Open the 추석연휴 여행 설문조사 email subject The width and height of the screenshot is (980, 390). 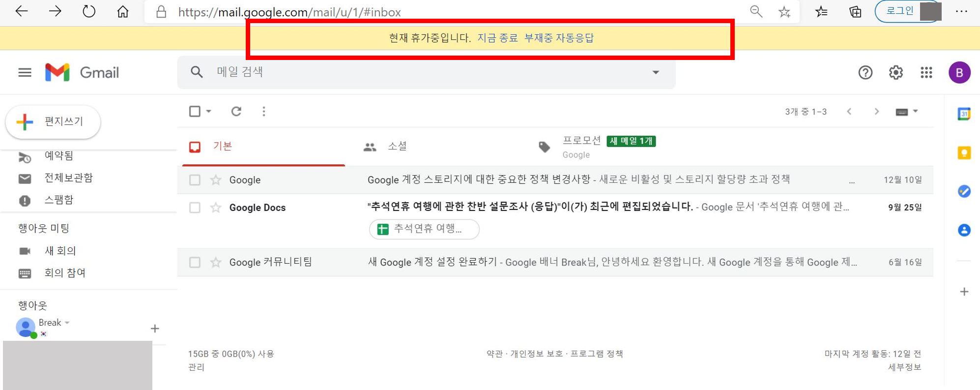tap(530, 207)
